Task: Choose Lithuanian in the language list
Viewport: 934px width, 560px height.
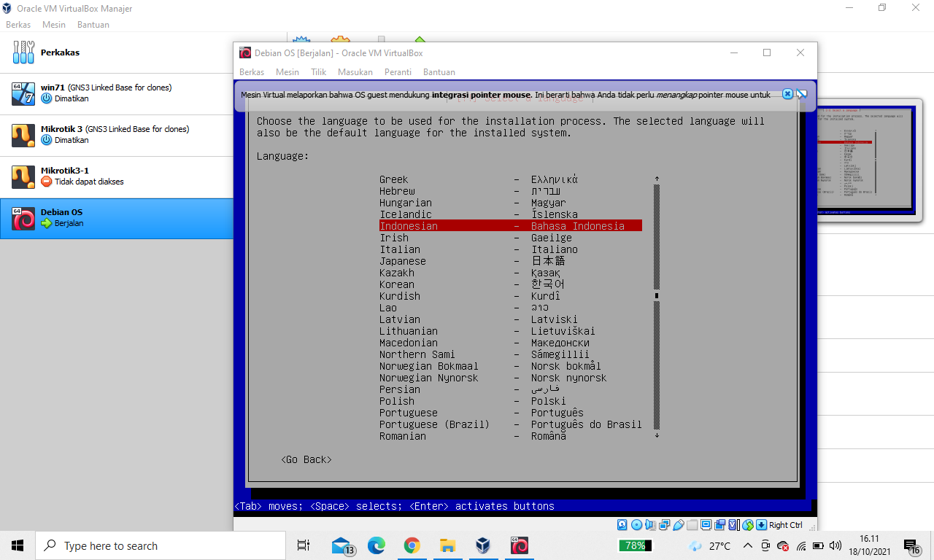Action: [510, 331]
